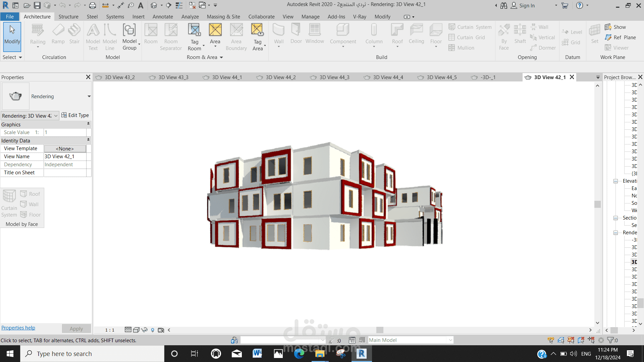The height and width of the screenshot is (362, 644).
Task: Click the View Name input field
Action: (x=65, y=157)
